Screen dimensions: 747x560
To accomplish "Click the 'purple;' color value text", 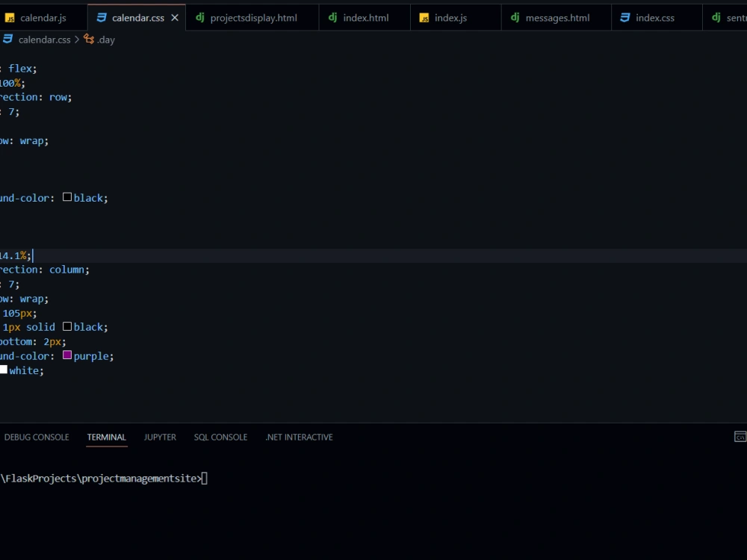I will pyautogui.click(x=94, y=356).
